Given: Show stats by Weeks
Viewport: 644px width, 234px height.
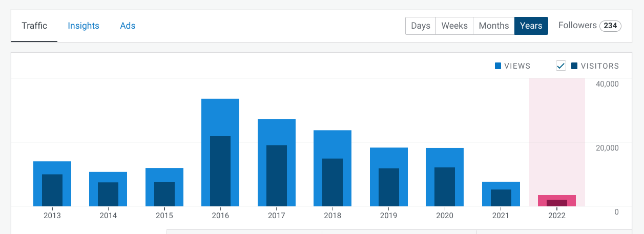Looking at the screenshot, I should tap(454, 26).
